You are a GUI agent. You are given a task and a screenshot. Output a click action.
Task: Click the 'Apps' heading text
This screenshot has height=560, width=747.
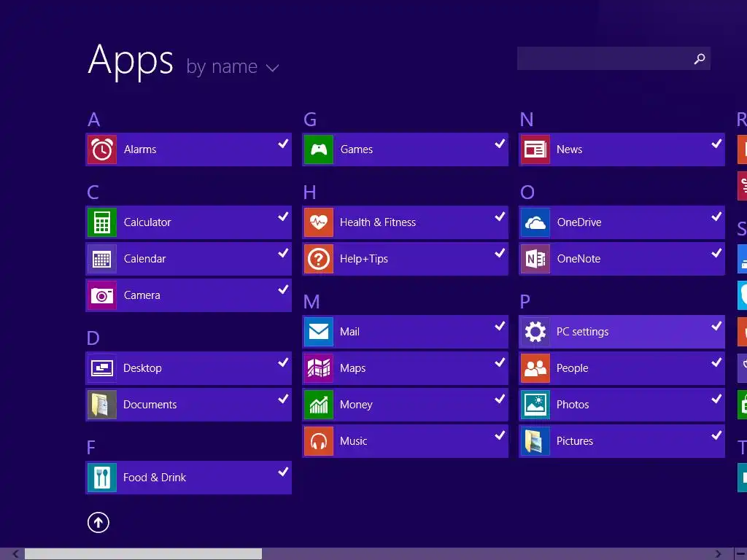click(131, 61)
